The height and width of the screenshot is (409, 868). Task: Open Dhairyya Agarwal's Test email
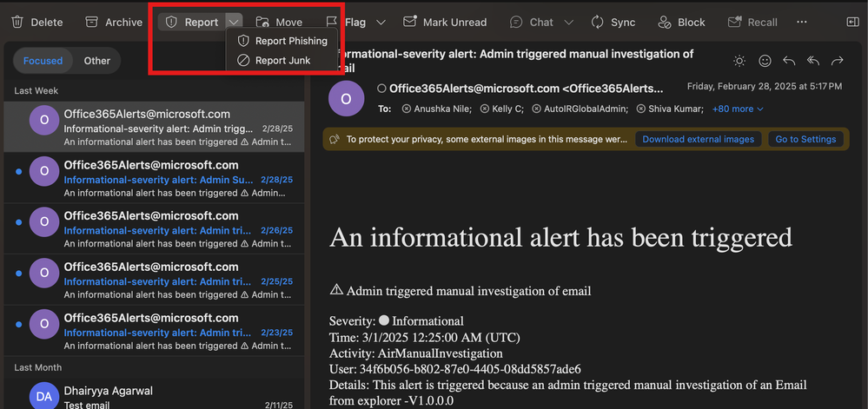[x=154, y=394]
